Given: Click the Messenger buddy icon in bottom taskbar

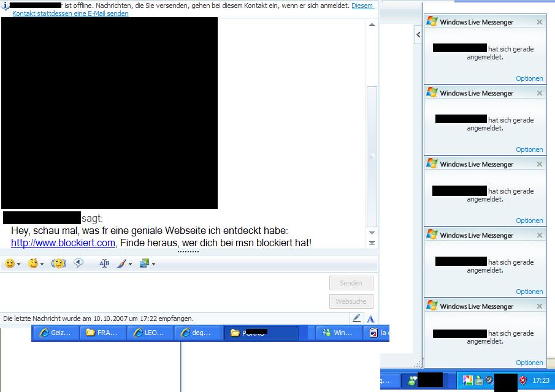Looking at the screenshot, I should [412, 381].
